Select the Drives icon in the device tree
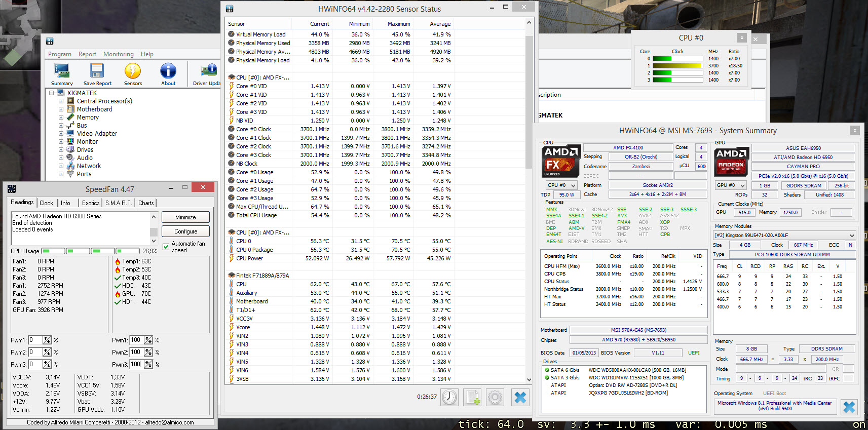 (x=70, y=150)
